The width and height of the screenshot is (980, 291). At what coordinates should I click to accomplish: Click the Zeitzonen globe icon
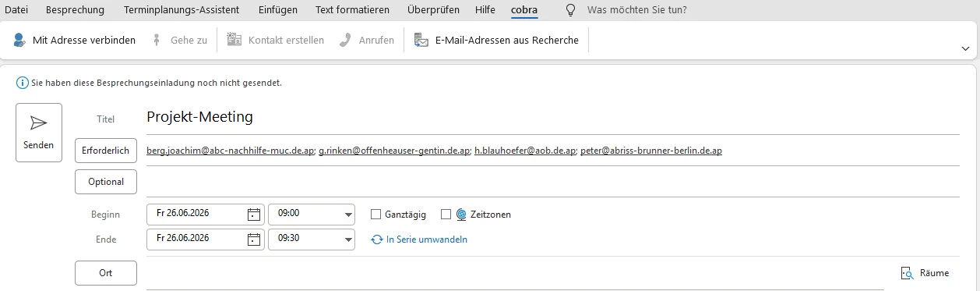tap(461, 214)
